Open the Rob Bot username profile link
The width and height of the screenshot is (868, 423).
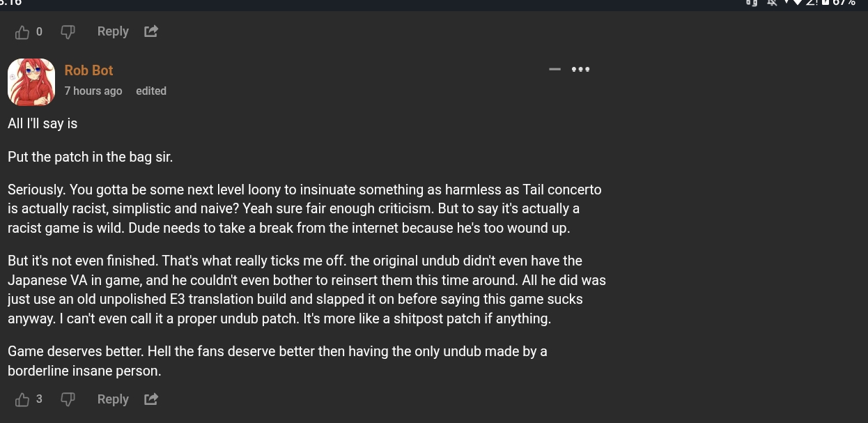pos(88,70)
